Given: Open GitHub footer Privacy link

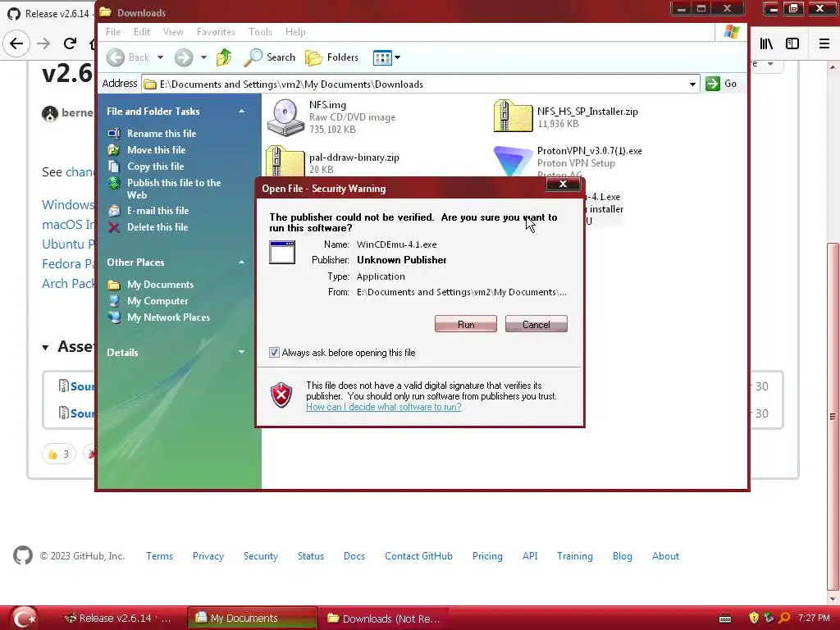Looking at the screenshot, I should tap(208, 556).
